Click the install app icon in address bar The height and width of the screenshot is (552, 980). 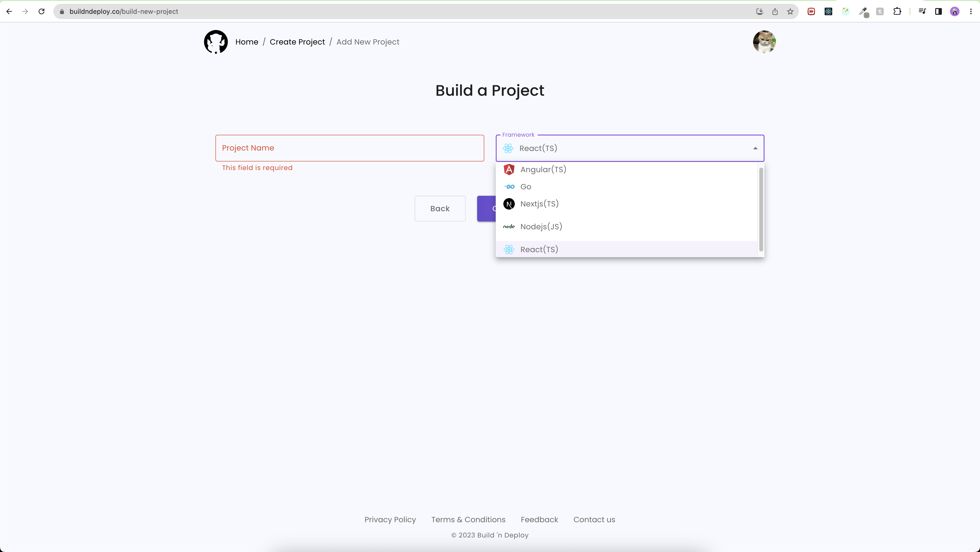pos(759,11)
